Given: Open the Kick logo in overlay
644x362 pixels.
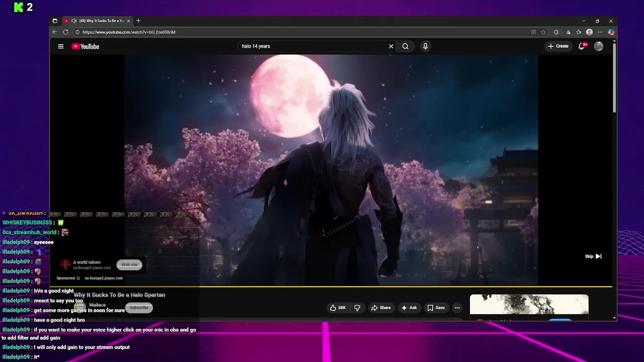Looking at the screenshot, I should pyautogui.click(x=19, y=7).
